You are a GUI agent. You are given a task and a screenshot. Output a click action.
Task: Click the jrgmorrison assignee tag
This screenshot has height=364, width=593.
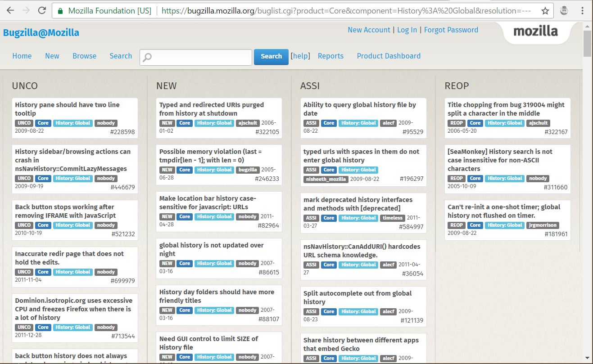[x=543, y=225]
